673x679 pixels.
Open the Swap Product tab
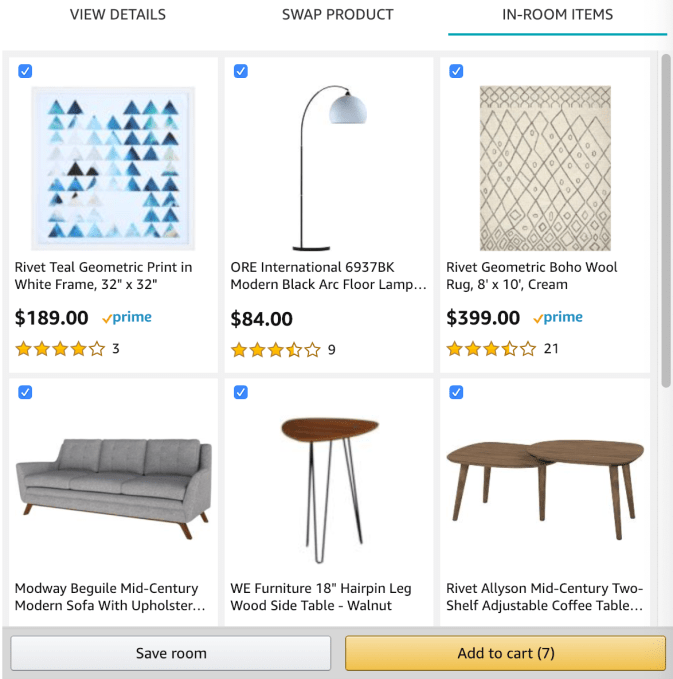337,15
